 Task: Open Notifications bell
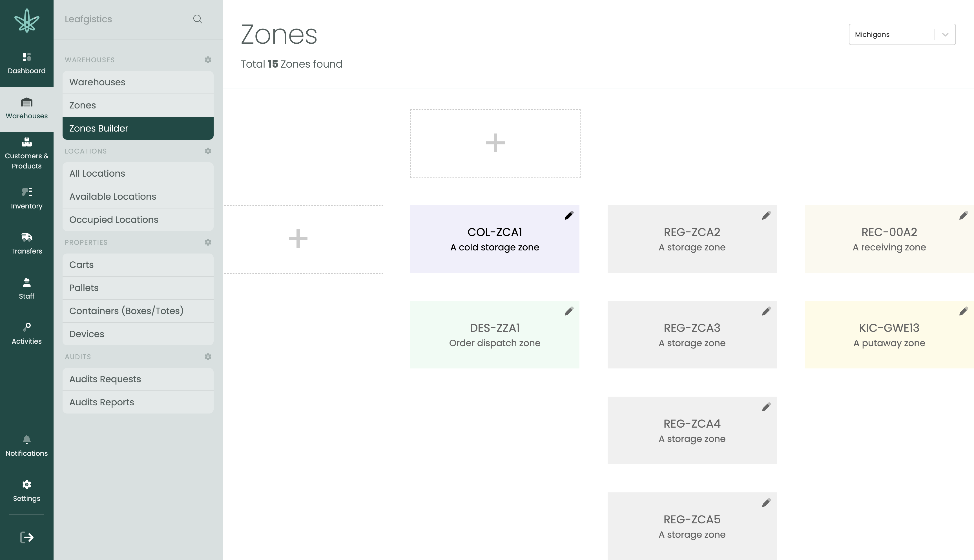26,446
